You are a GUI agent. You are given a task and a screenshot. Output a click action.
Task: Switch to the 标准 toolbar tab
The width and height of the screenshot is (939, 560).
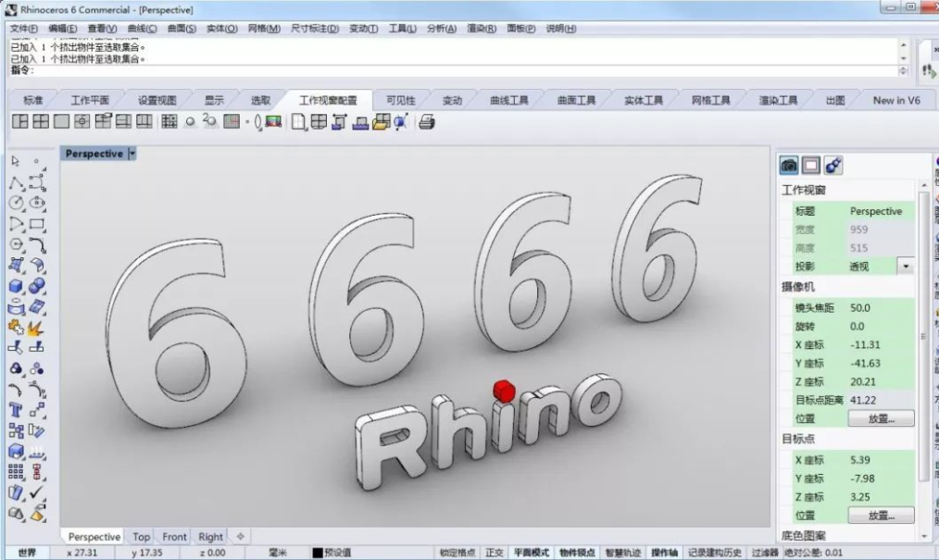(x=33, y=100)
